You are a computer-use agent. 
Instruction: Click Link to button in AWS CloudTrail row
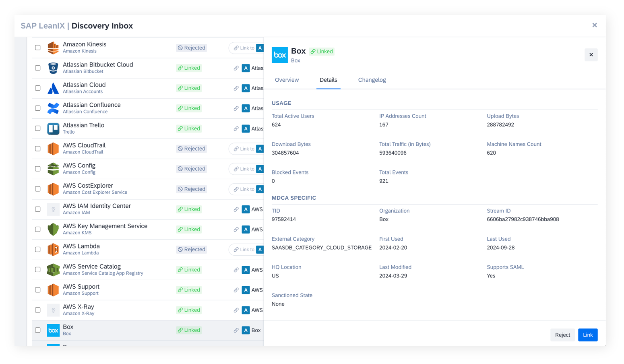[246, 149]
